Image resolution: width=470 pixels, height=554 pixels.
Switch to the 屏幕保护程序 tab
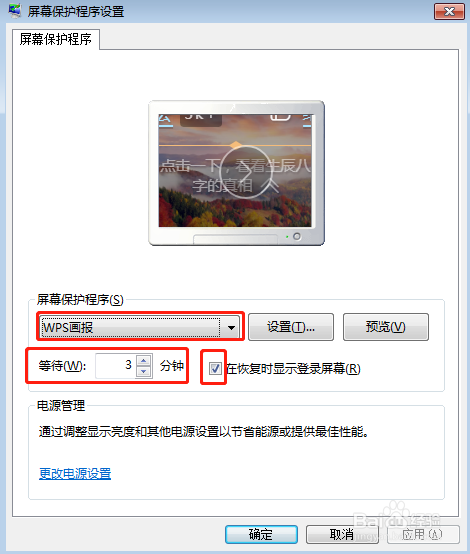point(55,39)
